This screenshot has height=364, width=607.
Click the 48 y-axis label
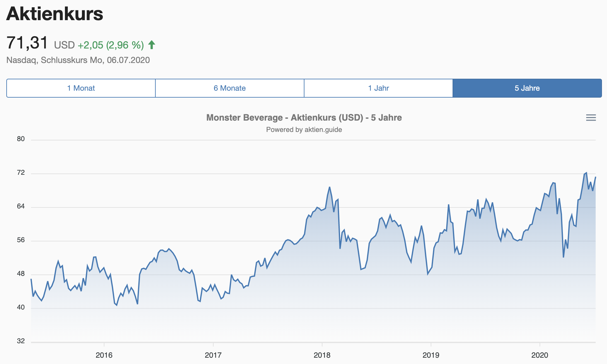pos(21,274)
